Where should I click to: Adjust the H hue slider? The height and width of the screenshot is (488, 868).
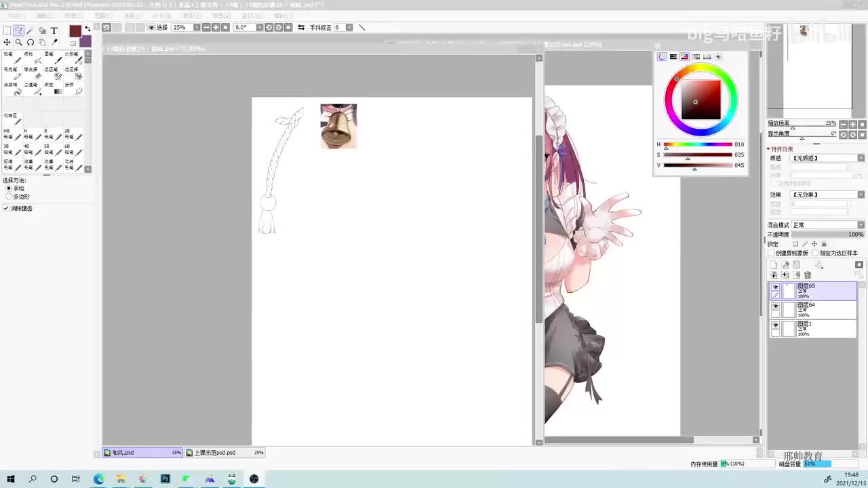click(x=698, y=144)
